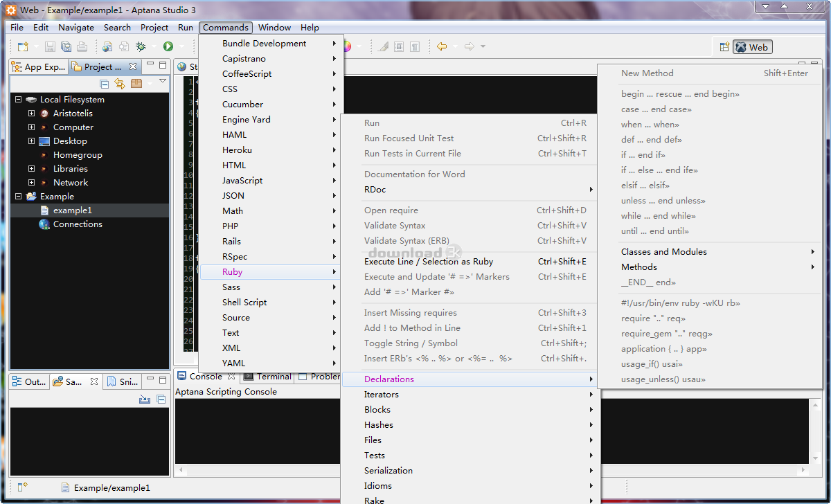This screenshot has width=831, height=504.
Task: Select the example1 file in tree
Action: 72,210
